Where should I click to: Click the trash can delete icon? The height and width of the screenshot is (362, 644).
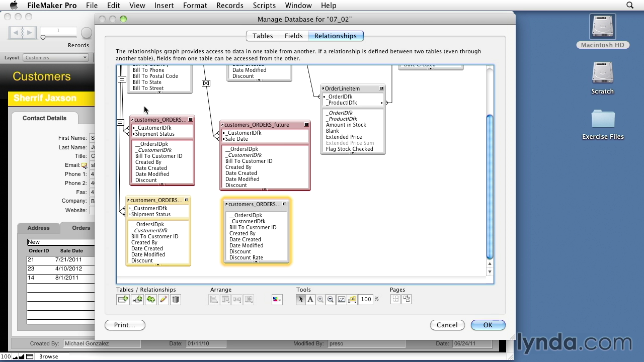175,299
